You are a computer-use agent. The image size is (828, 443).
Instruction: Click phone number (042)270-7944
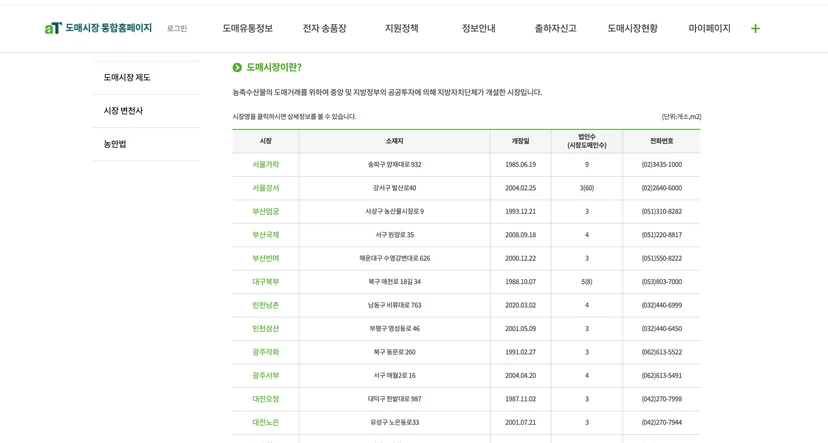(662, 422)
